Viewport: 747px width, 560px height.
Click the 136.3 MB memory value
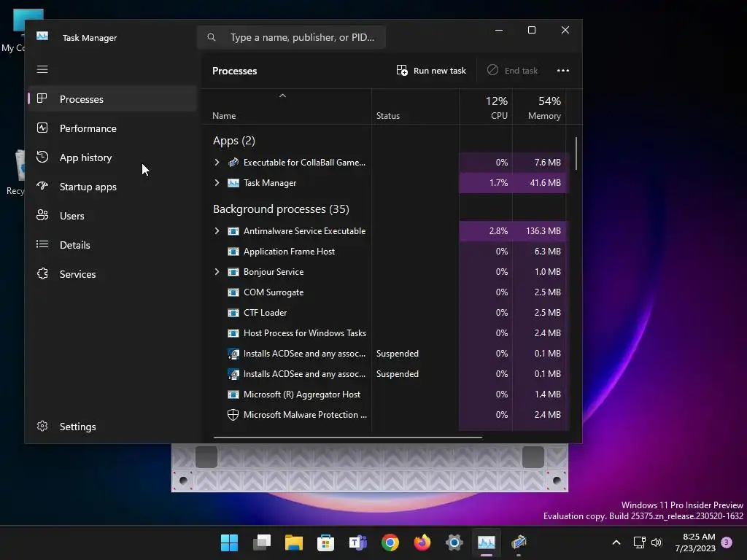[543, 231]
